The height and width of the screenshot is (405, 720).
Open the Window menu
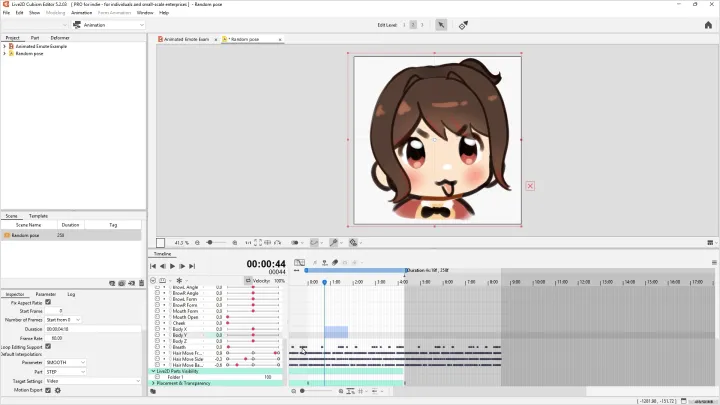145,13
